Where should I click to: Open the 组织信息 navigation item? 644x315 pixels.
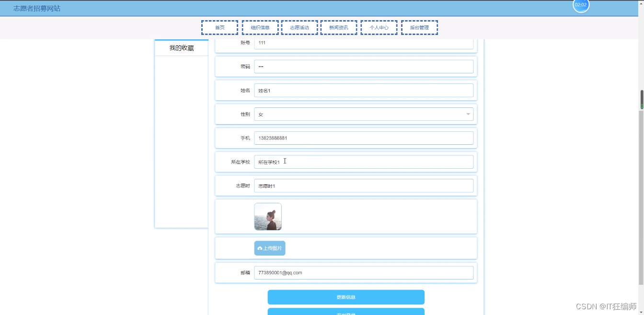click(260, 28)
